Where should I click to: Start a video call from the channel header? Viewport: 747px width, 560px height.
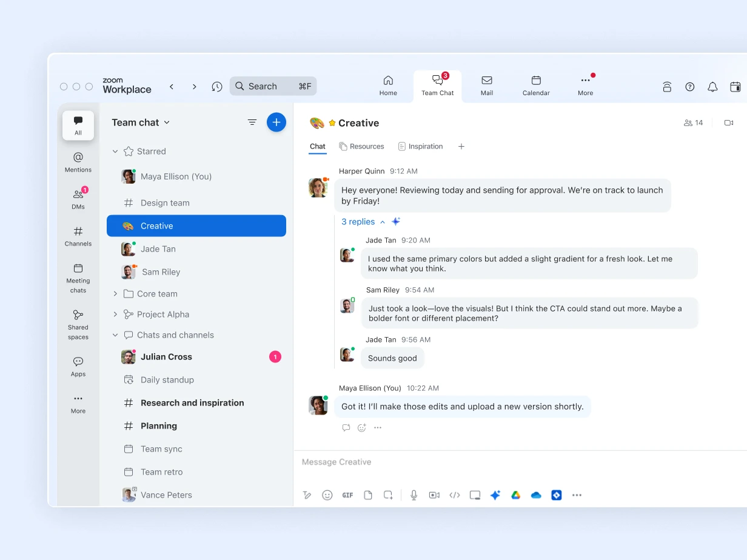coord(729,122)
